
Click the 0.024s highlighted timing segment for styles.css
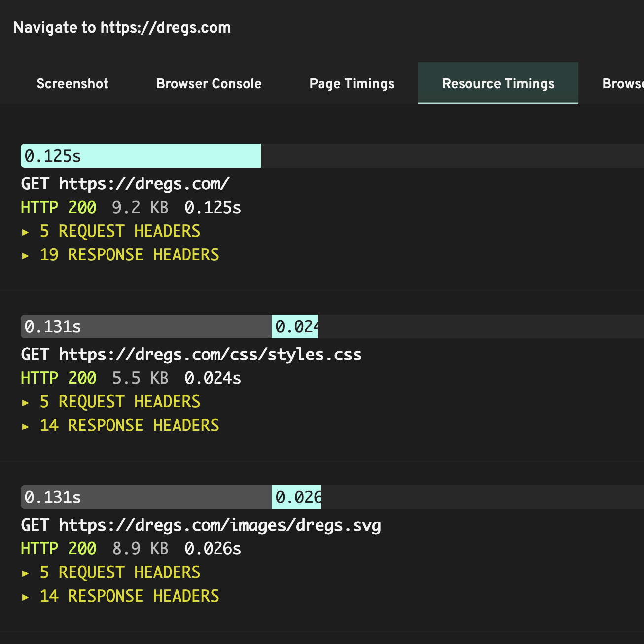tap(294, 326)
